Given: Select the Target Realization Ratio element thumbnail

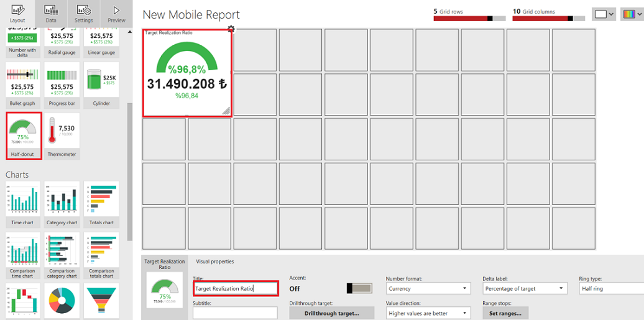Looking at the screenshot, I should point(164,288).
